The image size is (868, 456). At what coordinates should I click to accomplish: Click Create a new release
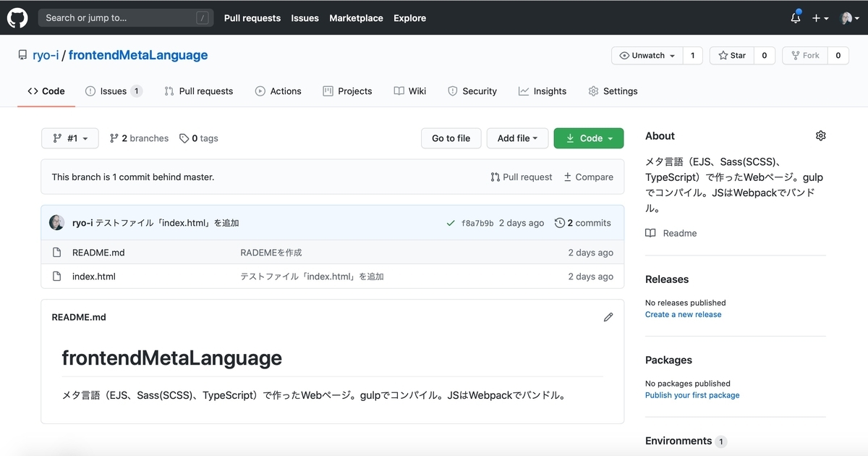click(684, 314)
